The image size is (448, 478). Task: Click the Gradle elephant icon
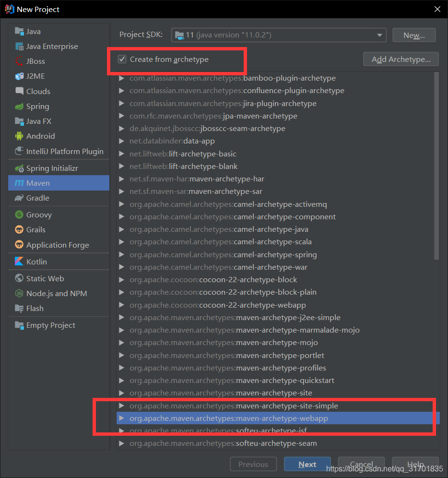point(19,198)
